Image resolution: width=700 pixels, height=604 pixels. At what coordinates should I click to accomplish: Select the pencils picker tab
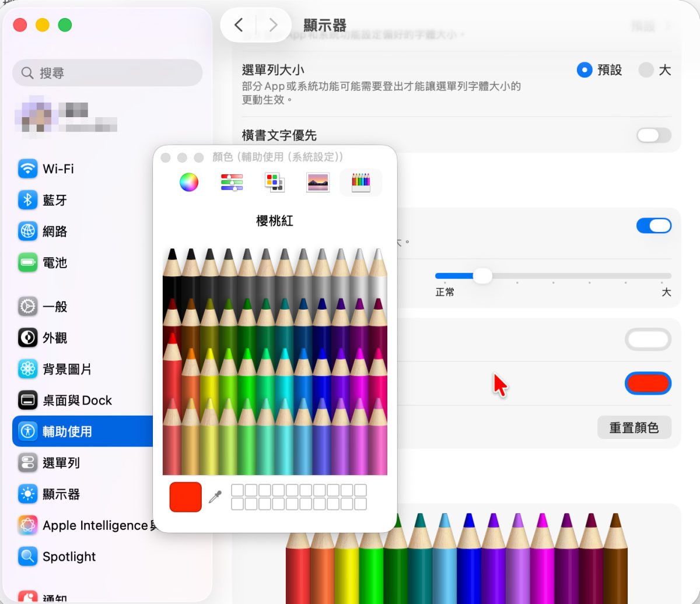pyautogui.click(x=360, y=182)
